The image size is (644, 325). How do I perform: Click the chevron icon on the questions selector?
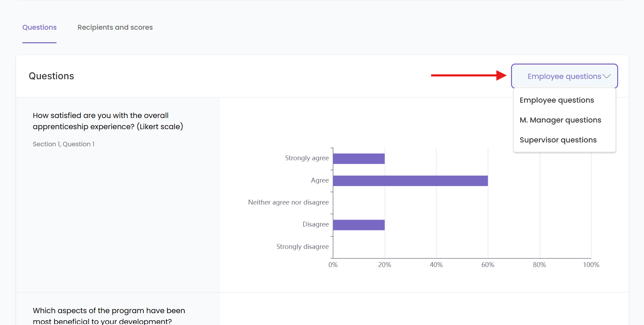[x=607, y=76]
